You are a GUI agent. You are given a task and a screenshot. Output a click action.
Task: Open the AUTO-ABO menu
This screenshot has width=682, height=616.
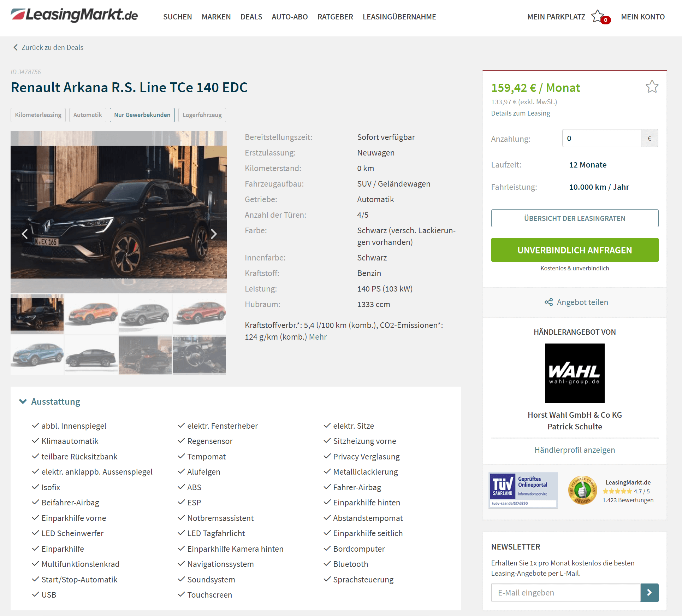[x=290, y=17]
